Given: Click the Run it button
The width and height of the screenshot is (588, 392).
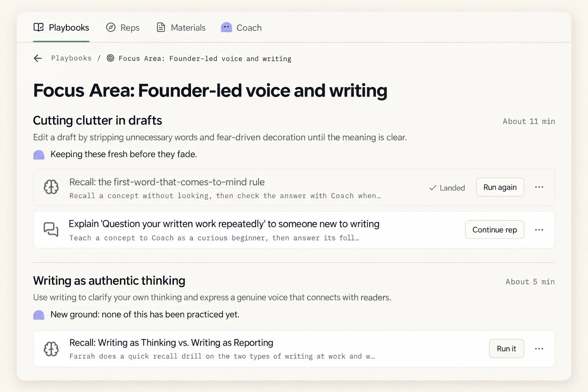Looking at the screenshot, I should pyautogui.click(x=506, y=349).
